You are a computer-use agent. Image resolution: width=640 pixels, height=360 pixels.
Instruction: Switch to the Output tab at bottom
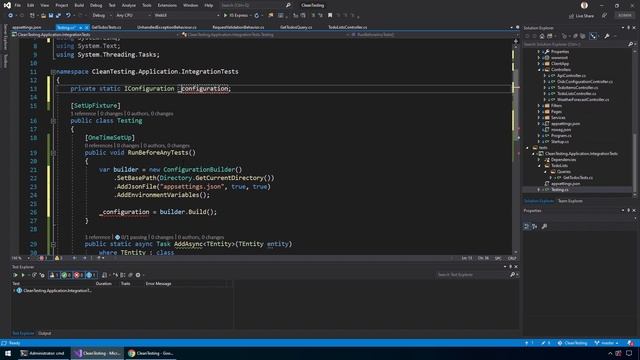(x=44, y=333)
